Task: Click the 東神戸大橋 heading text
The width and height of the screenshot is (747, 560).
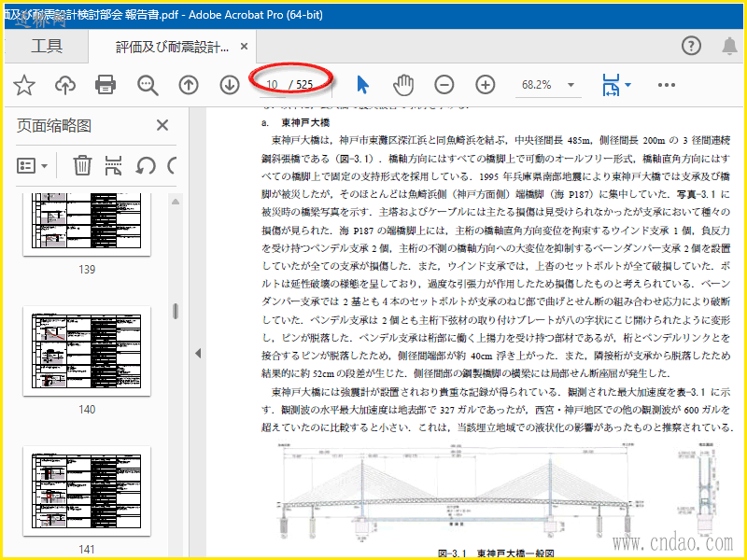Action: coord(305,122)
